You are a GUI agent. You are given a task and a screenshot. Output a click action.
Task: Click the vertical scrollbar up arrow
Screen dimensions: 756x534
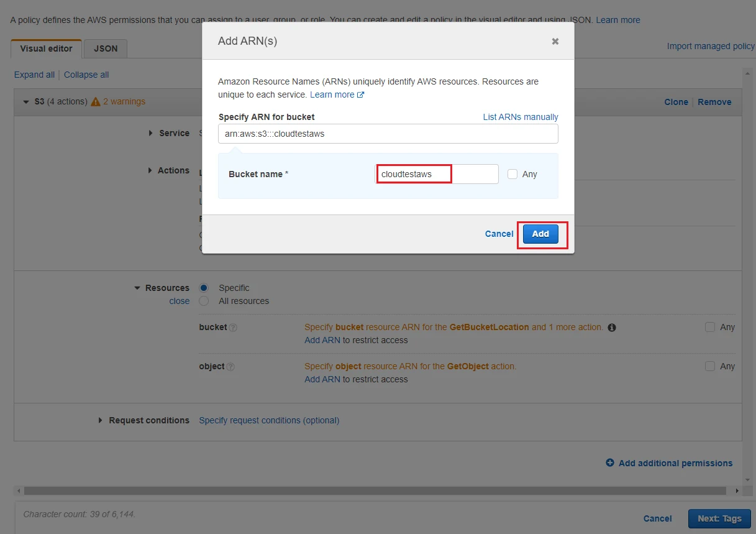point(748,72)
